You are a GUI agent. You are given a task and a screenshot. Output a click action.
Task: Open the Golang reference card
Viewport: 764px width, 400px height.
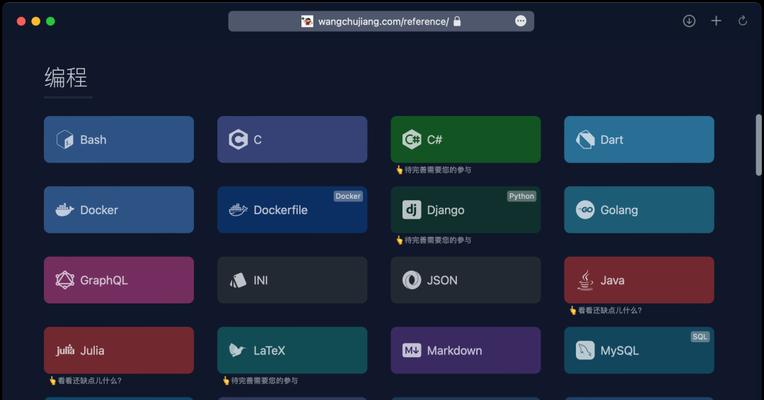(x=639, y=210)
